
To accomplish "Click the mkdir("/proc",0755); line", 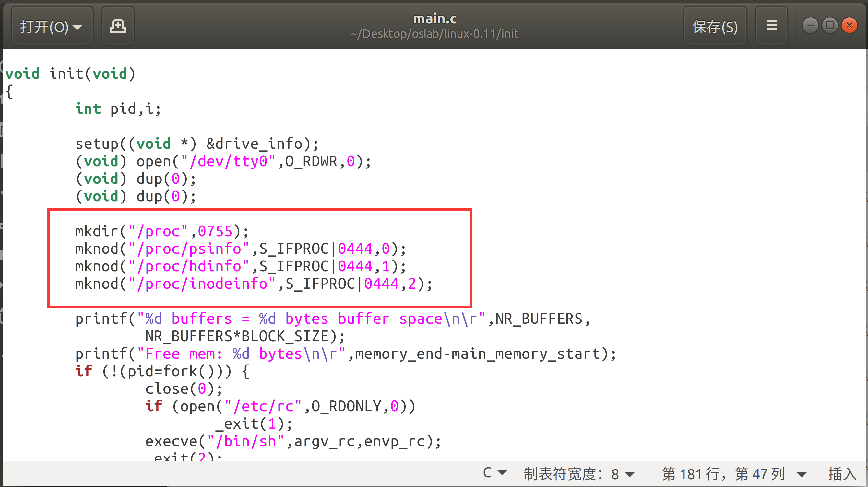I will (x=162, y=231).
